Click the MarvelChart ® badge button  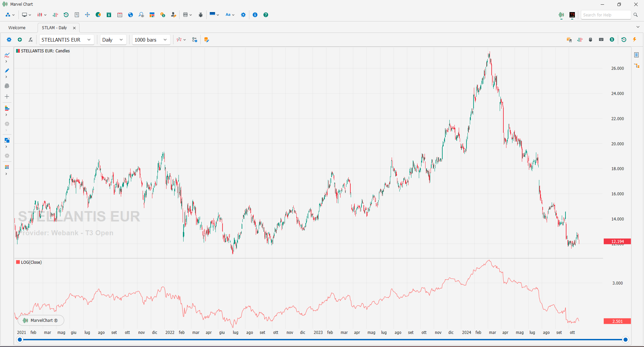41,320
